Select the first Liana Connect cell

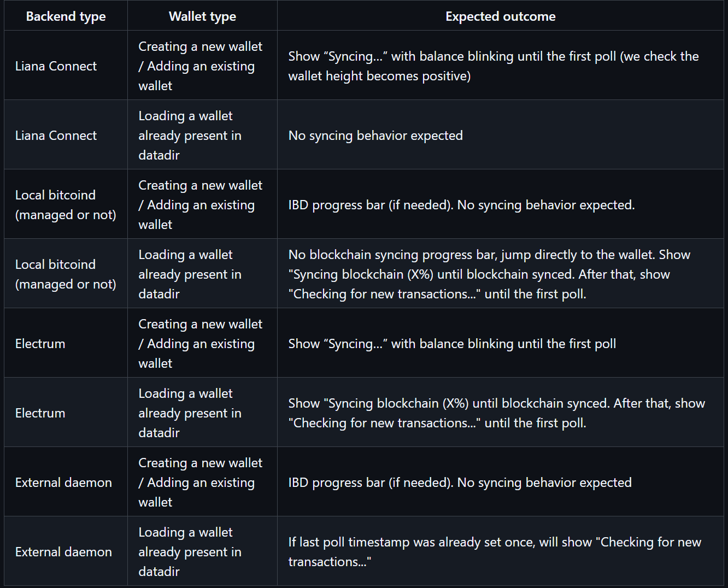click(66, 66)
